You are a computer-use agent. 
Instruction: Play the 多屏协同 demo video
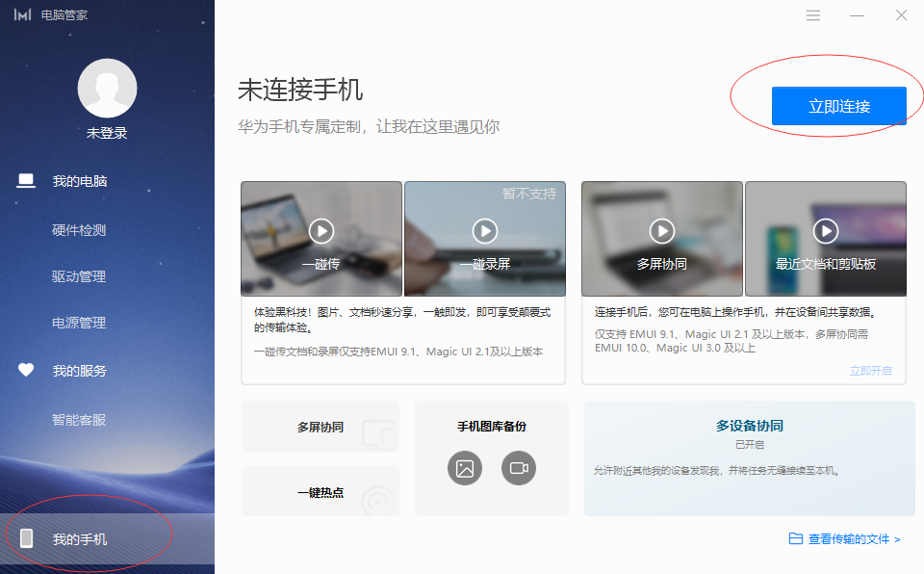tap(662, 231)
